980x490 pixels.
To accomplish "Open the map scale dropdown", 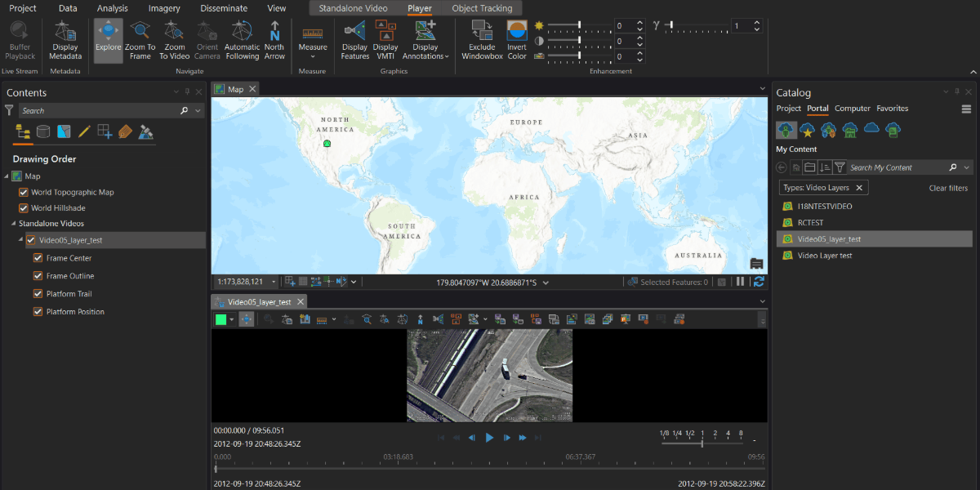I will point(273,282).
